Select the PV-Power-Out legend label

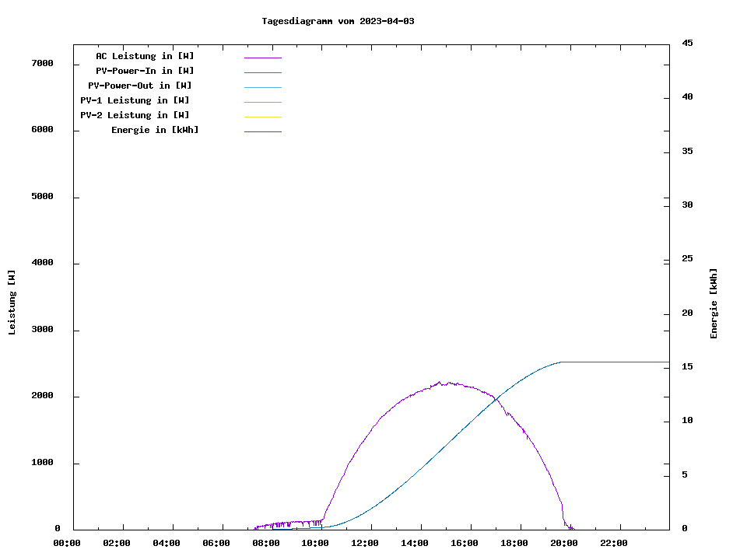[140, 86]
